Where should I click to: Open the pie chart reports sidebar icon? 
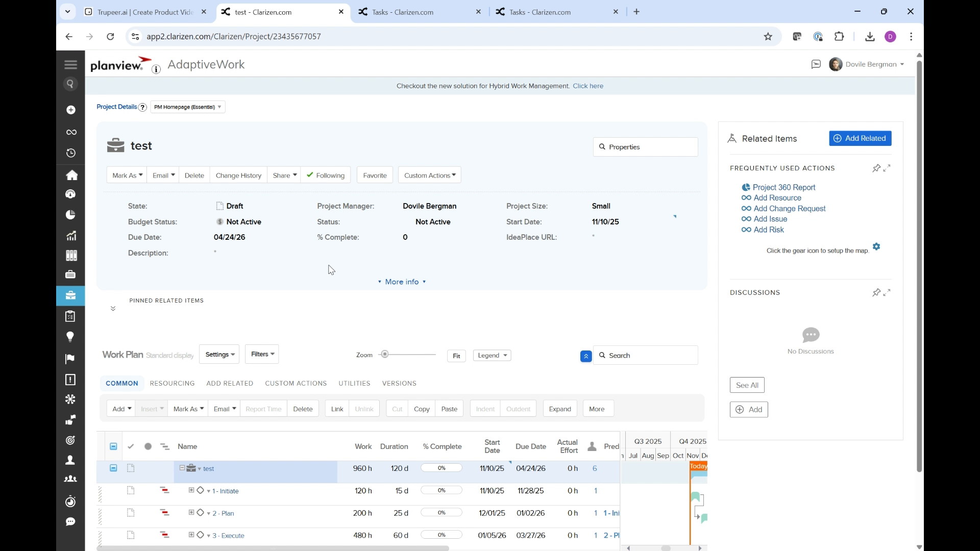pyautogui.click(x=70, y=214)
